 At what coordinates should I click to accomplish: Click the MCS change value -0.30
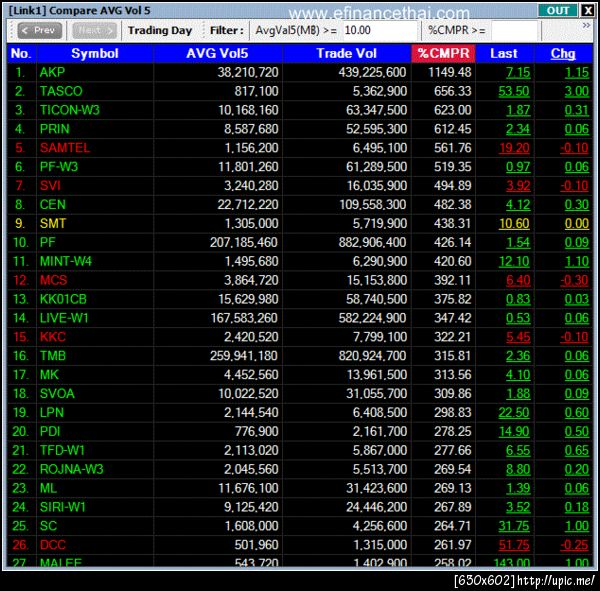click(x=574, y=281)
